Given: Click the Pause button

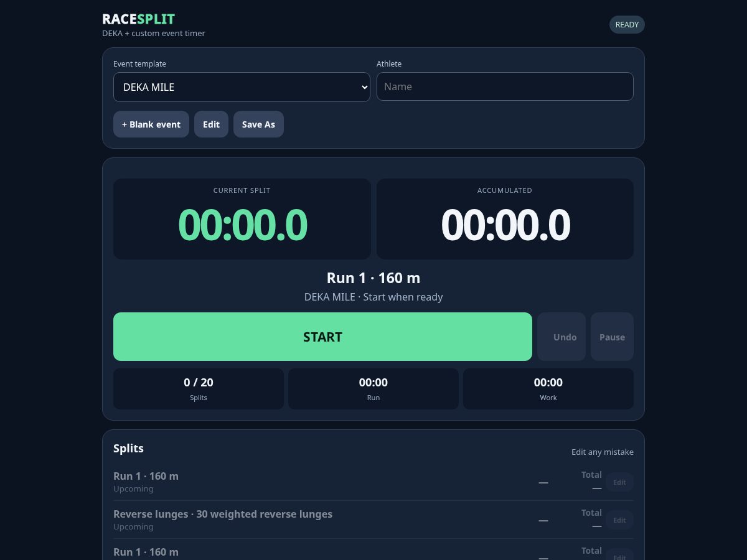Looking at the screenshot, I should pyautogui.click(x=612, y=337).
